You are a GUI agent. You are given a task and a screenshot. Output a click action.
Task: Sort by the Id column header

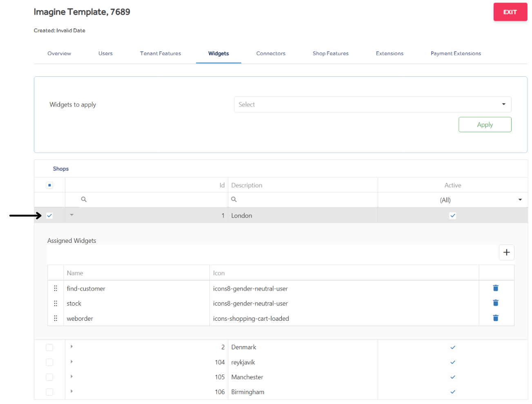tap(147, 185)
